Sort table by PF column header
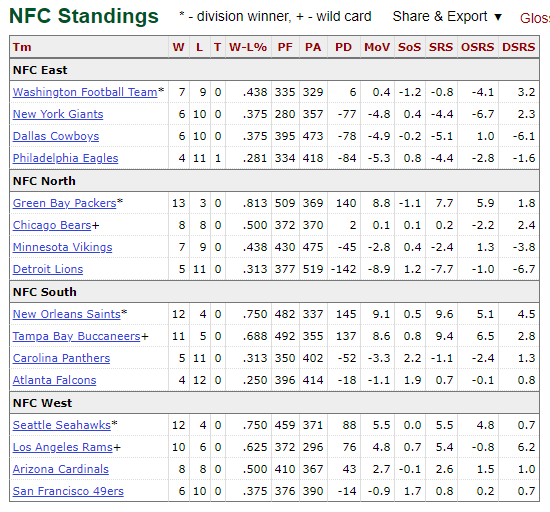This screenshot has width=550, height=512. (x=285, y=47)
